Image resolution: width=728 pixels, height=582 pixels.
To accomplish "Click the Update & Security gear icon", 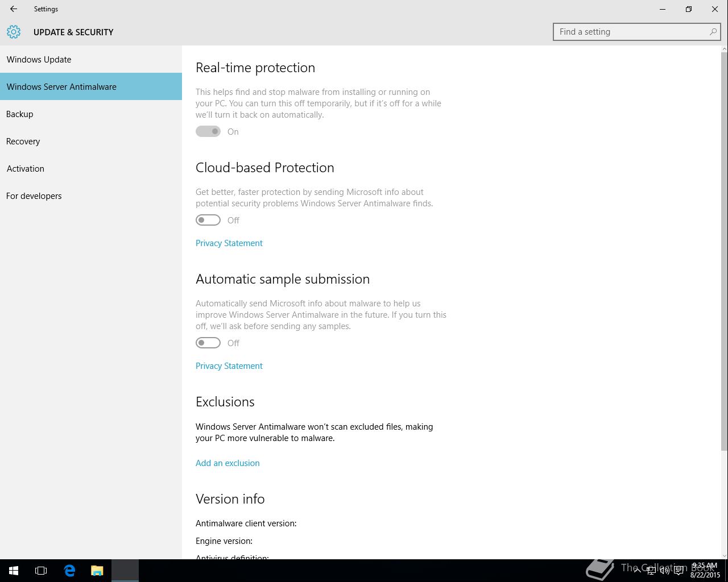I will point(14,32).
